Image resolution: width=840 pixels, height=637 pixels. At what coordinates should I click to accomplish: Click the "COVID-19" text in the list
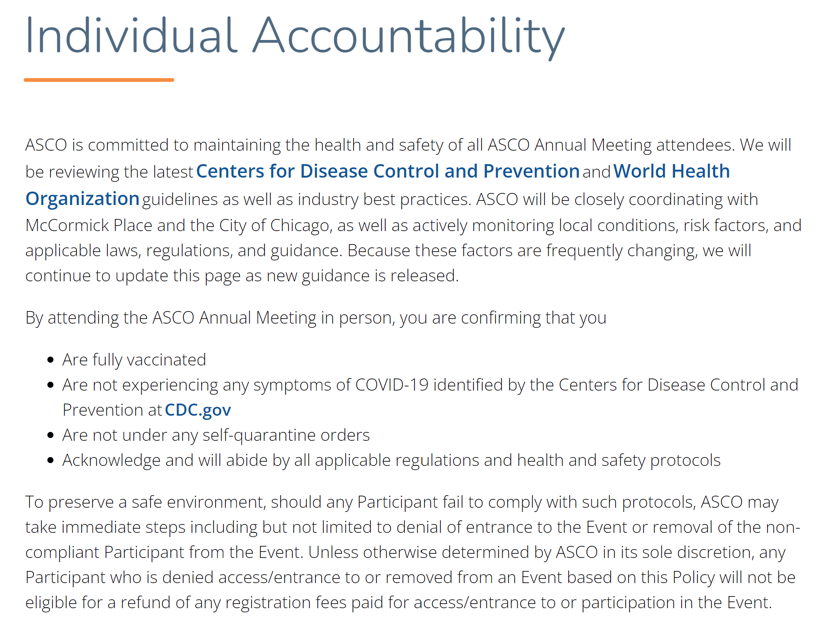[392, 385]
